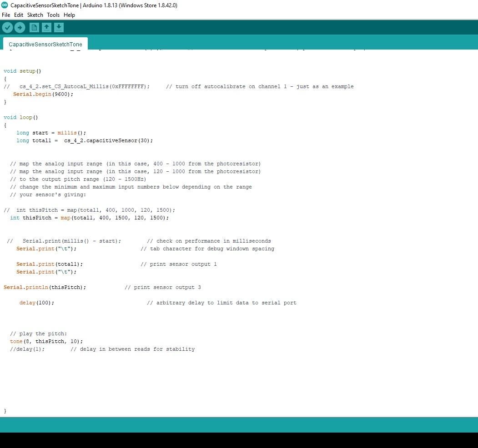478x448 pixels.
Task: Click the delay(100) line
Action: pyautogui.click(x=36, y=303)
